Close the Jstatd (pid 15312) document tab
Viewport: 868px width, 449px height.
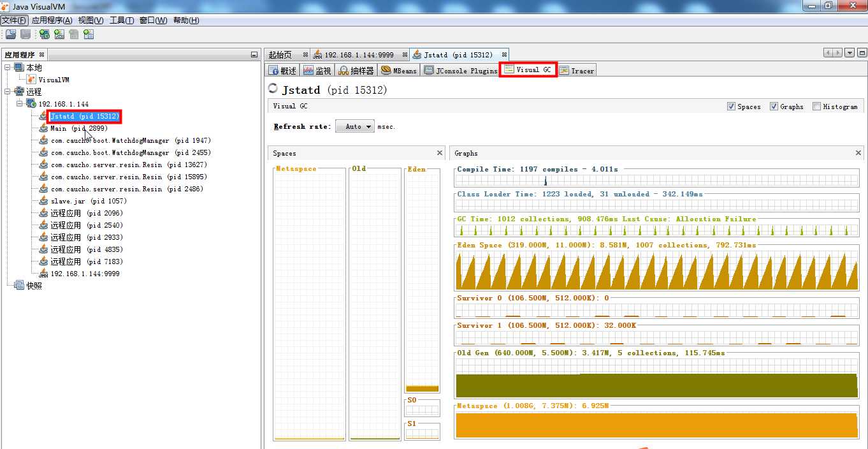coord(504,55)
